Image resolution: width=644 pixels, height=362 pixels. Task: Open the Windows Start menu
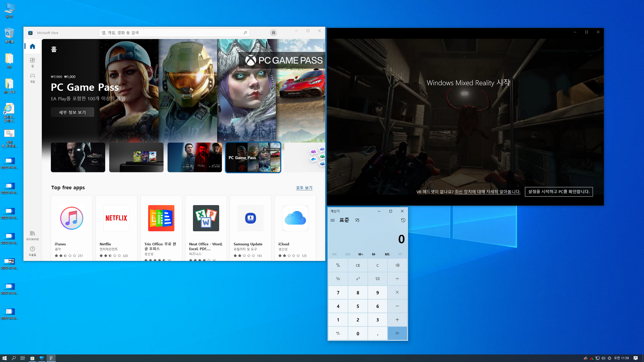point(4,358)
